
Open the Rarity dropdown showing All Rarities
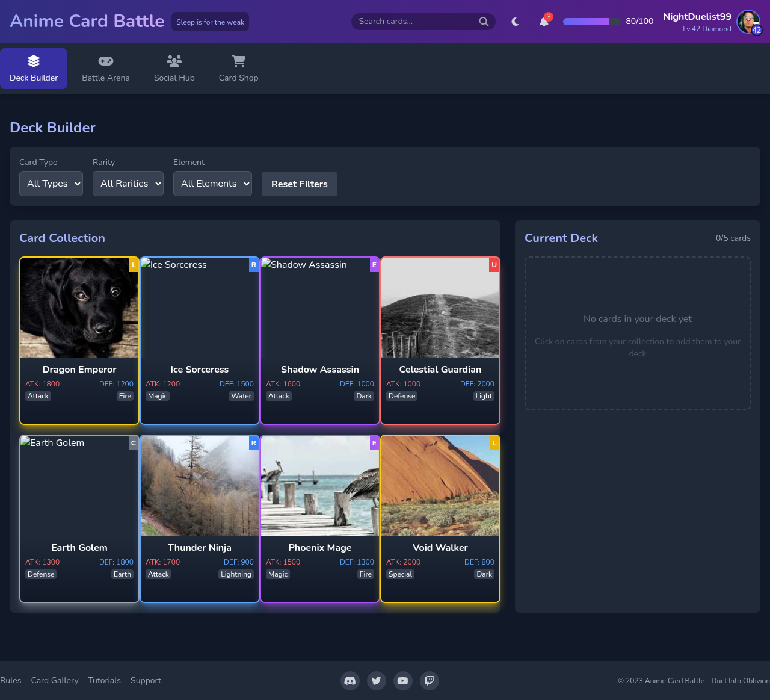(x=128, y=184)
